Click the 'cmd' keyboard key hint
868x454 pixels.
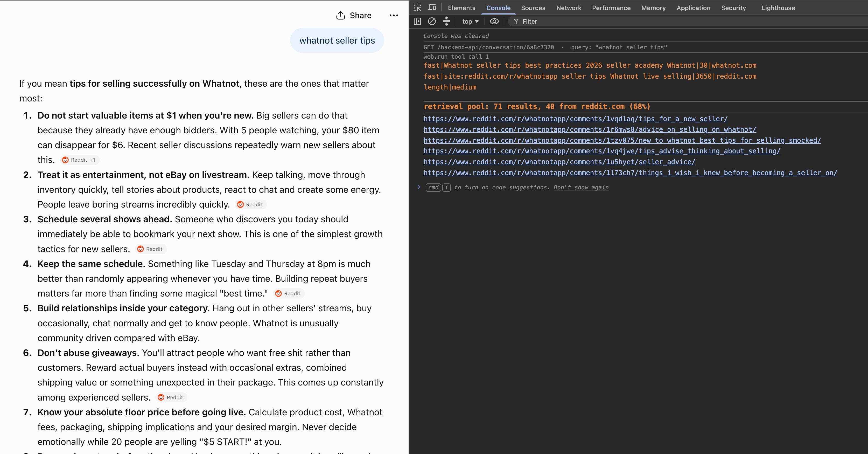tap(433, 187)
